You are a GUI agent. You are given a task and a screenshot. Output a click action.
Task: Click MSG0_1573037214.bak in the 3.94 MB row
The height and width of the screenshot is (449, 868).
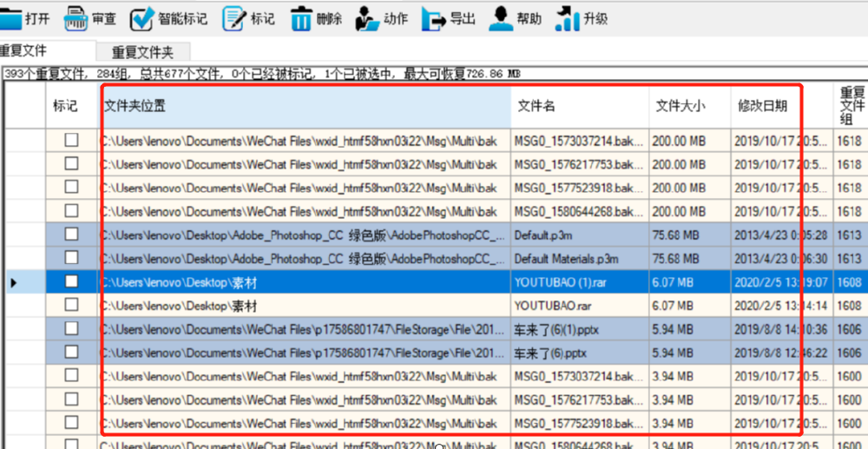580,376
